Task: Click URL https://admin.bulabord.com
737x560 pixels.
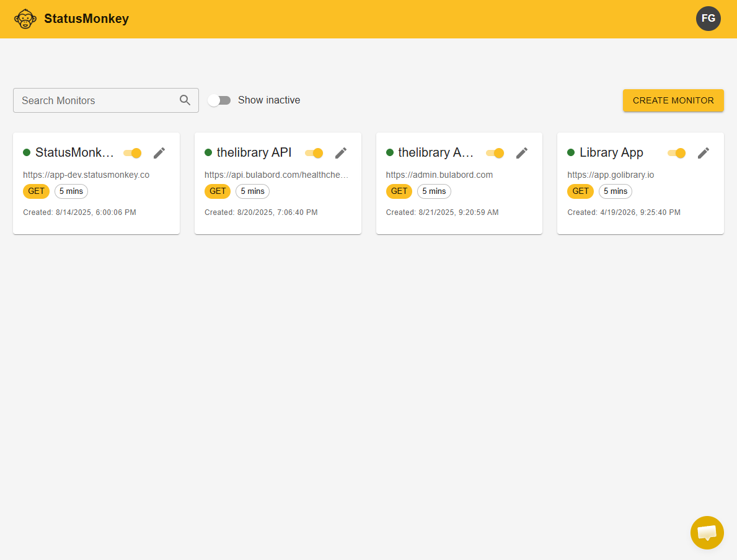Action: coord(439,175)
